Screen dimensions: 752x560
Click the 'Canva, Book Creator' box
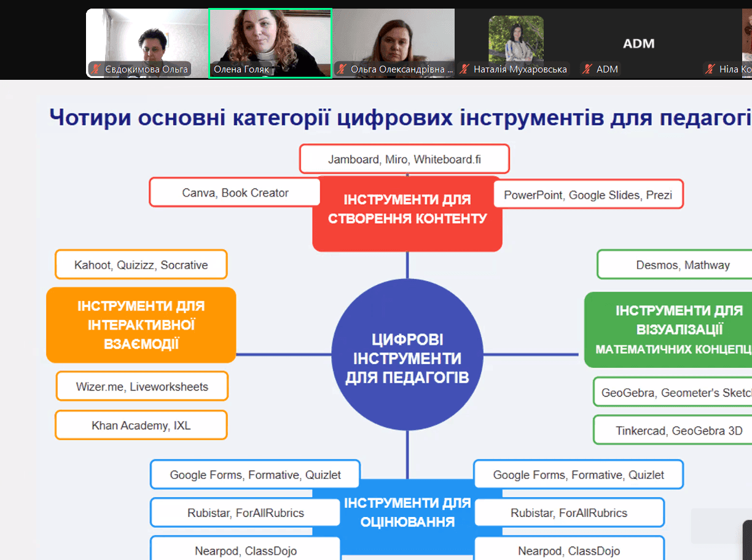(x=235, y=193)
